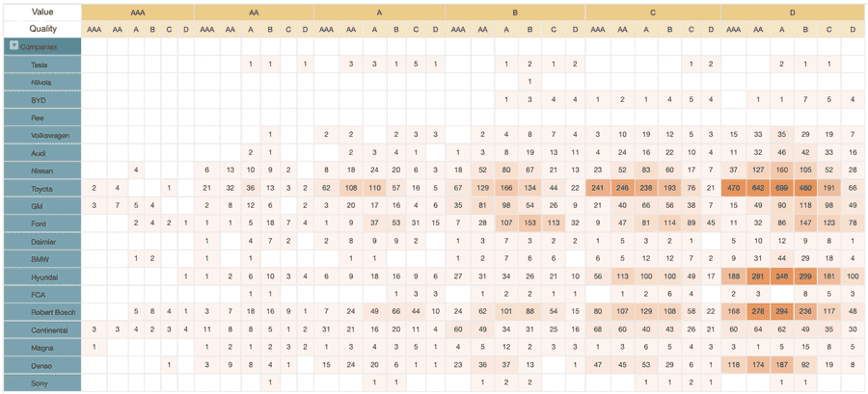This screenshot has height=394, width=868.
Task: Select the Hyundai row label
Action: [x=42, y=276]
